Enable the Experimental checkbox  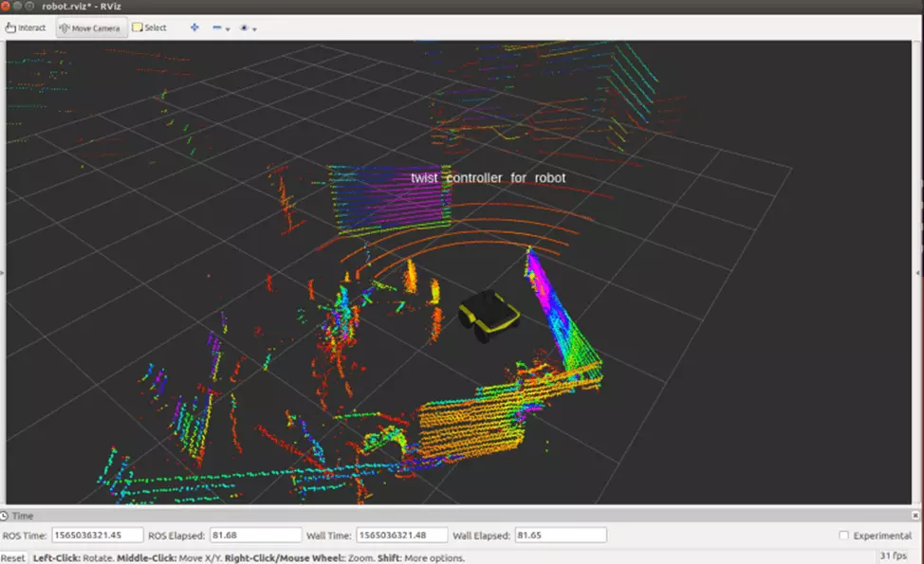click(x=844, y=536)
